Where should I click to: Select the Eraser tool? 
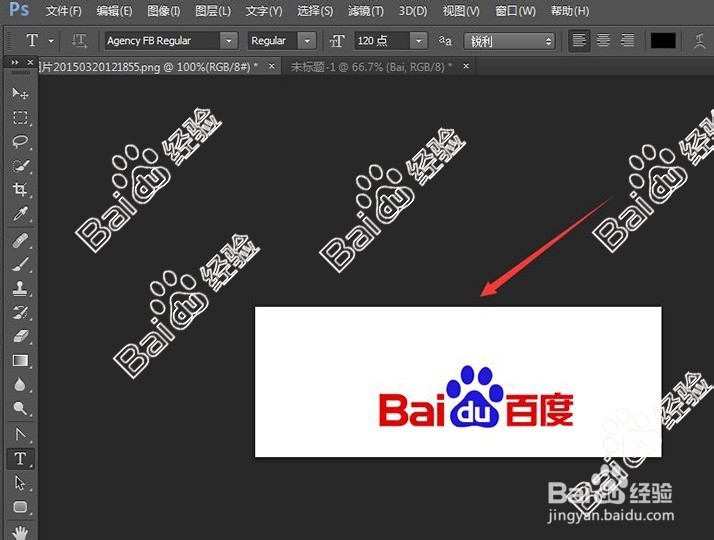[x=20, y=336]
